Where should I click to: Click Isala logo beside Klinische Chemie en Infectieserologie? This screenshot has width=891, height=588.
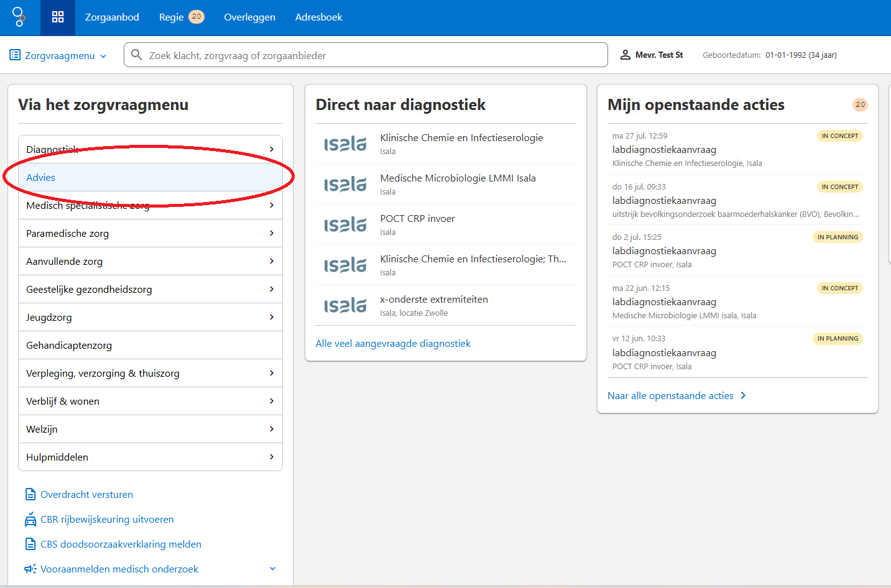point(345,144)
